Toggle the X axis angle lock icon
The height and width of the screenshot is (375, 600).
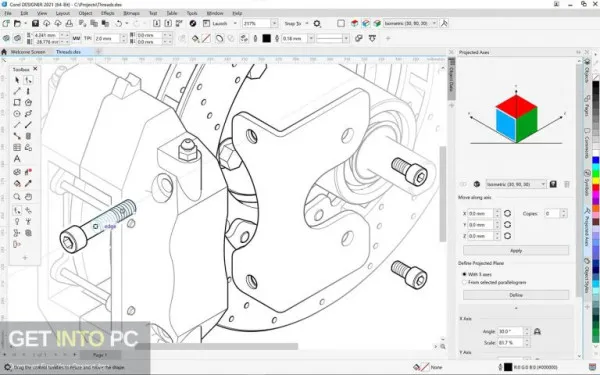click(x=537, y=331)
